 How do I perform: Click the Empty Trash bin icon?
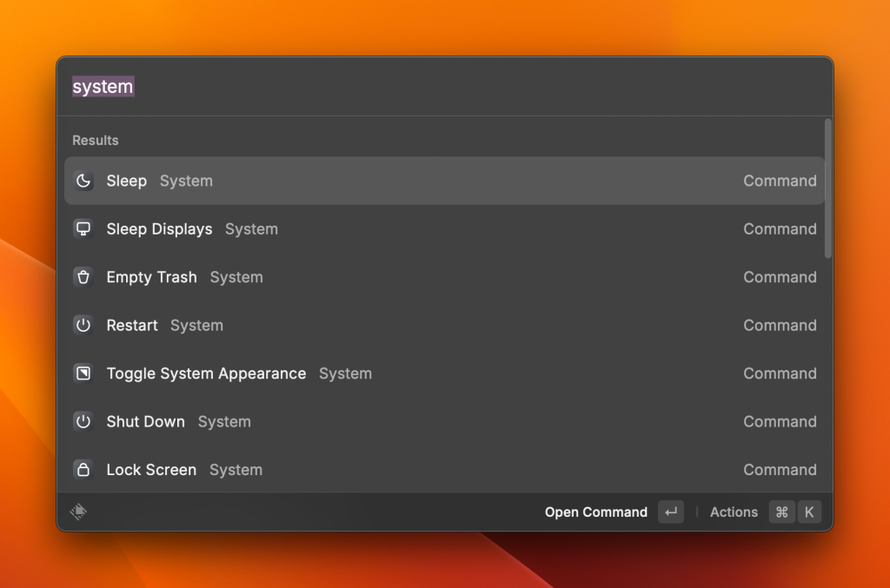[x=83, y=277]
